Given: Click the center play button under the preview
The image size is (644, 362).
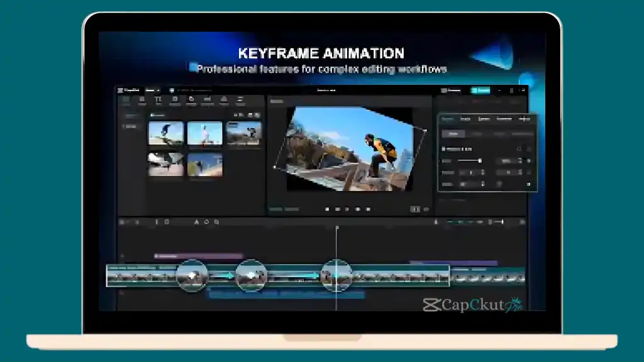Looking at the screenshot, I should [347, 209].
